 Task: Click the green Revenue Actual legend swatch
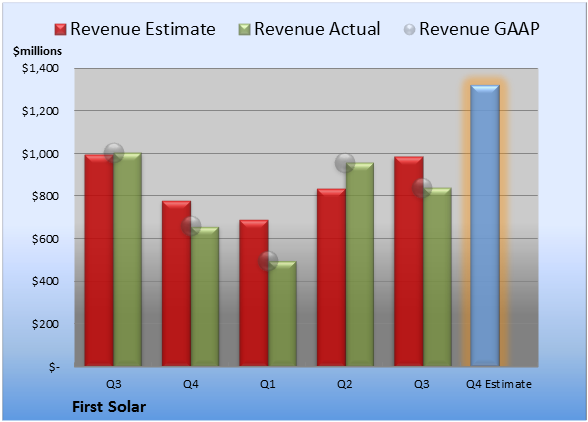[x=244, y=29]
